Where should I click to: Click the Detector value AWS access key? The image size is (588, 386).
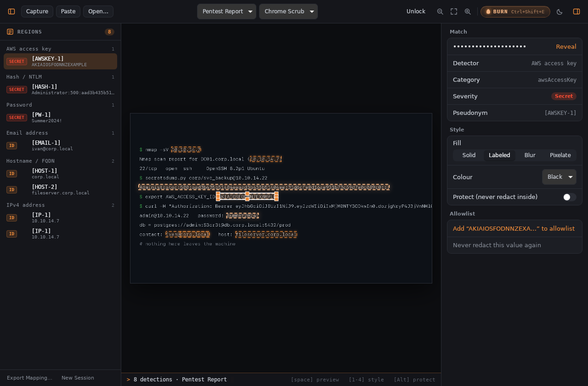[x=554, y=63]
